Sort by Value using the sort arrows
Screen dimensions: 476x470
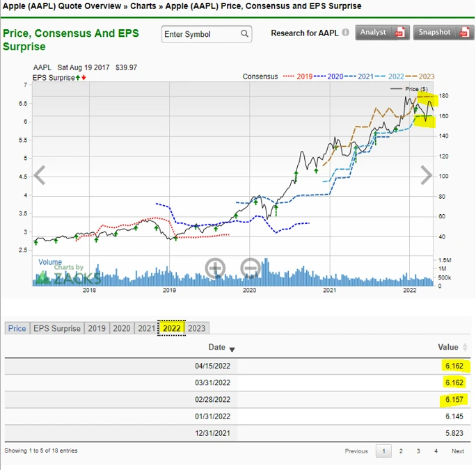[x=465, y=347]
